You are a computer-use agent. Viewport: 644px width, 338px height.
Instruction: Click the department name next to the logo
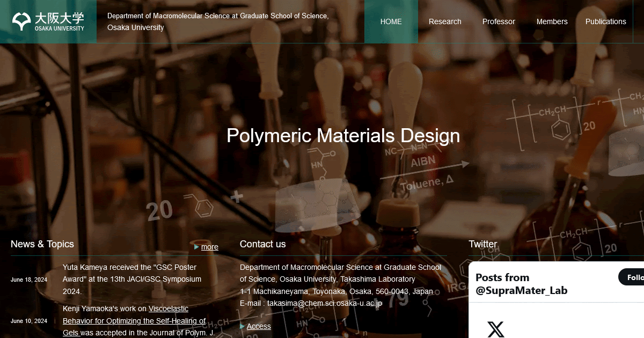point(217,21)
